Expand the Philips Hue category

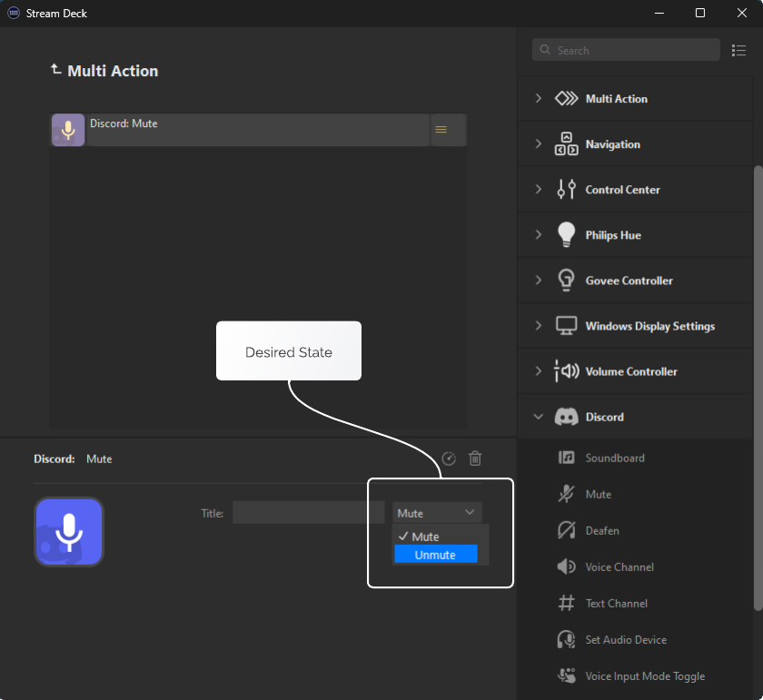539,234
